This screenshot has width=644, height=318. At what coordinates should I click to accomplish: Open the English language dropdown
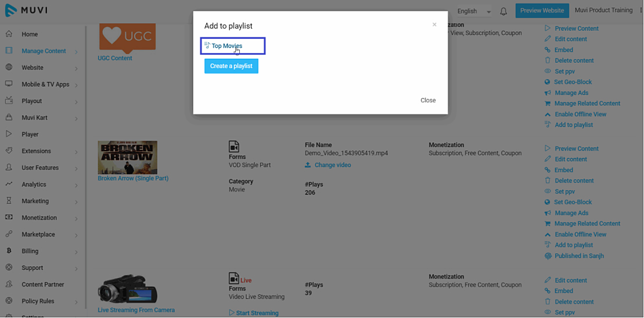[x=474, y=11]
